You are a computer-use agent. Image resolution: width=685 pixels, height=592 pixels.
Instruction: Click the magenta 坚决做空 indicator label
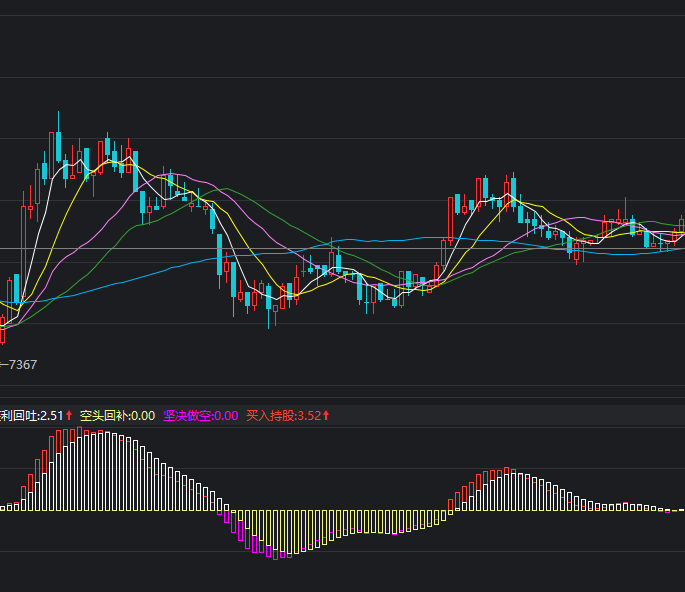click(200, 415)
